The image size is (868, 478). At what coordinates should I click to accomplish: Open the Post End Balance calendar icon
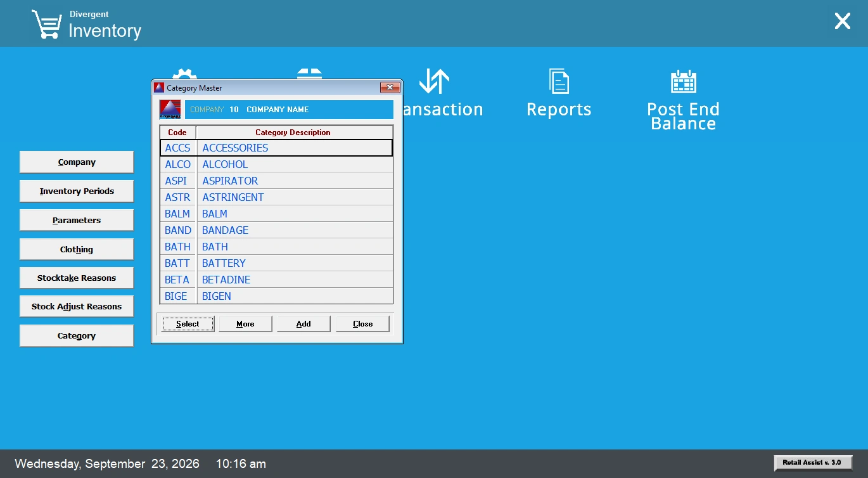pos(683,81)
